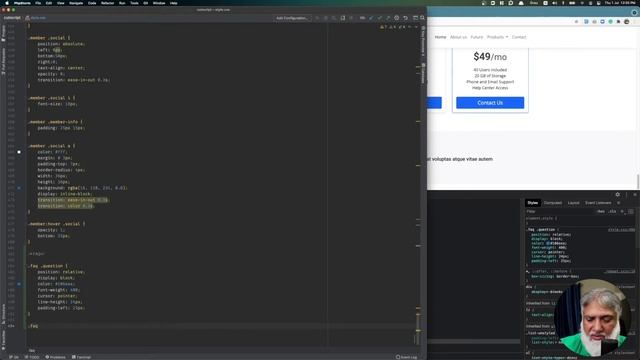
Task: Open the Git menu in menu bar
Action: (x=146, y=3)
